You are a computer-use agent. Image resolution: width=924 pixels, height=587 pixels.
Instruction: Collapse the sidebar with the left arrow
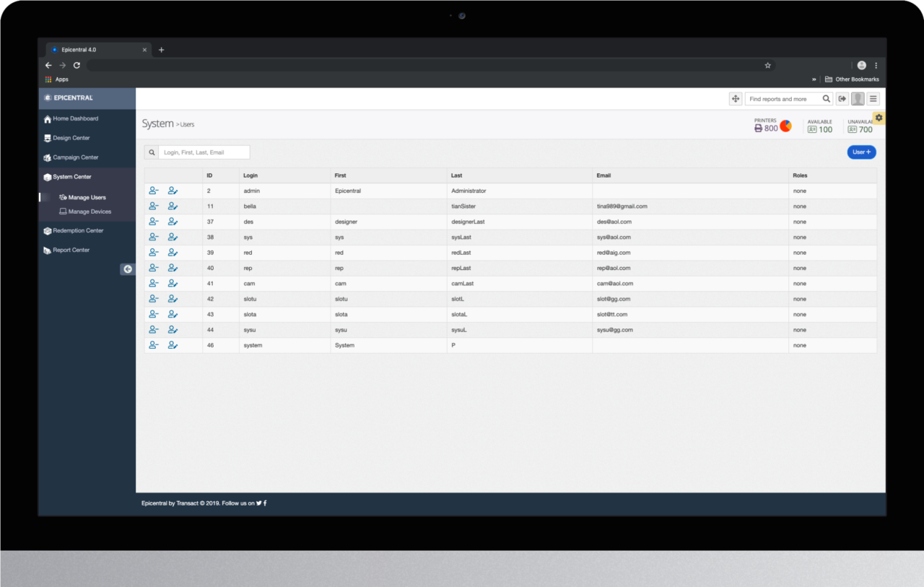click(x=128, y=269)
